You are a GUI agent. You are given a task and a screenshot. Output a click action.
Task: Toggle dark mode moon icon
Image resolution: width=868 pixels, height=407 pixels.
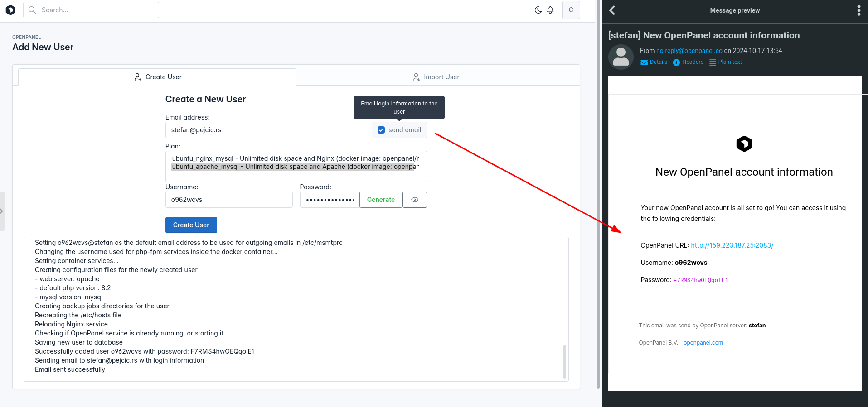point(538,10)
